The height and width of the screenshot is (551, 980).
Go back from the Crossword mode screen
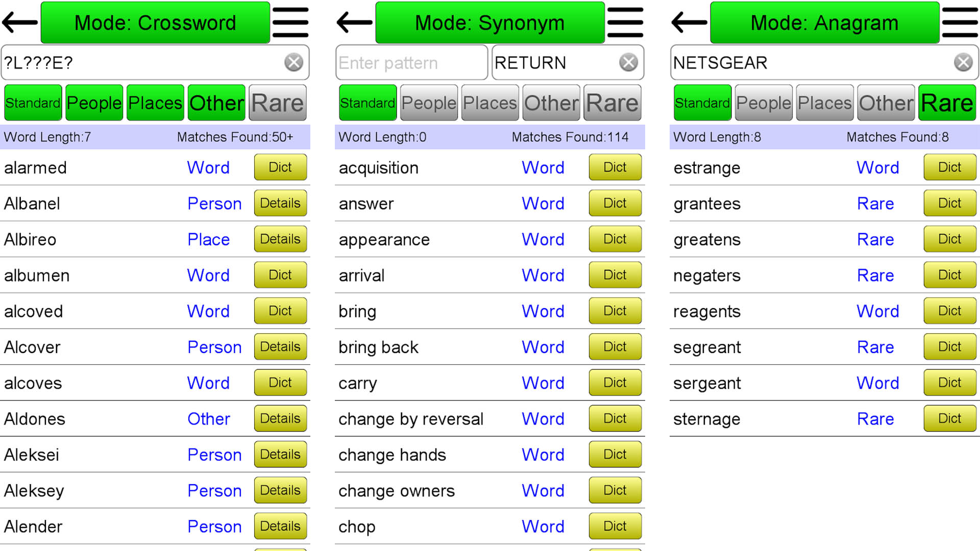(x=20, y=22)
